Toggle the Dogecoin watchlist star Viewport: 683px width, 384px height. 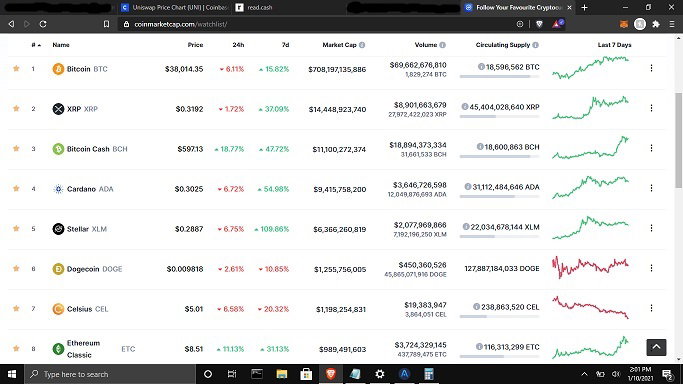point(16,268)
